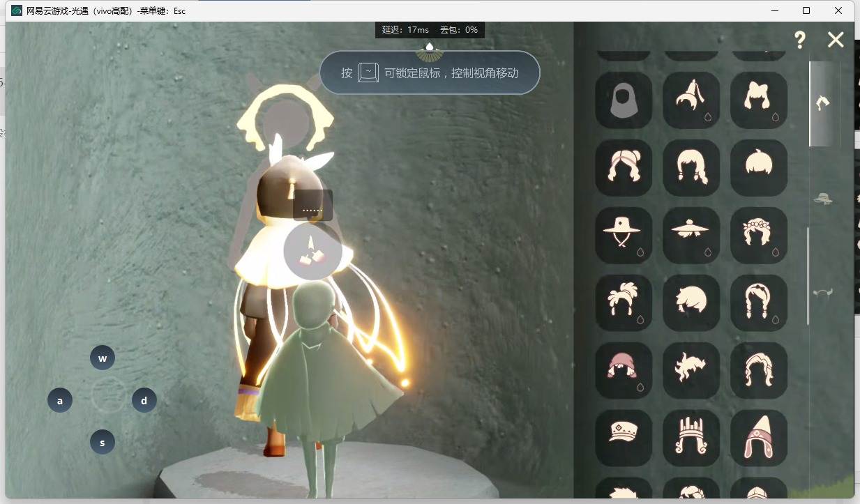
Task: Select the pink bonnet hat
Action: [x=624, y=371]
